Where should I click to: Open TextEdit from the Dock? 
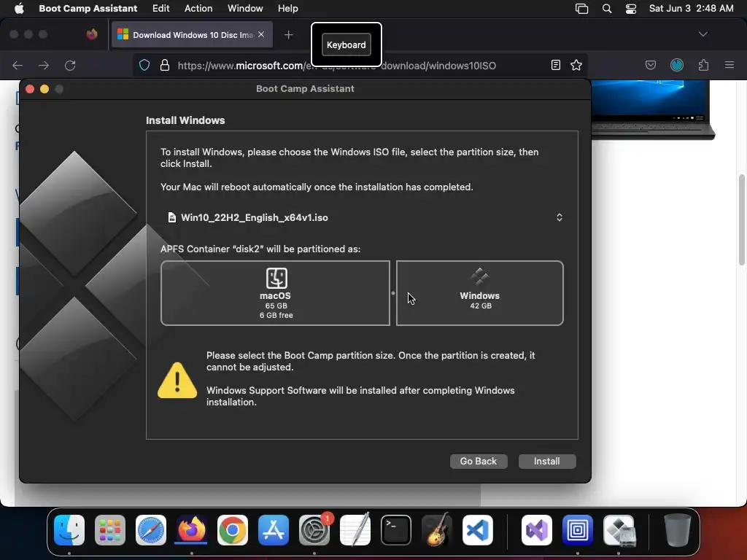[355, 530]
